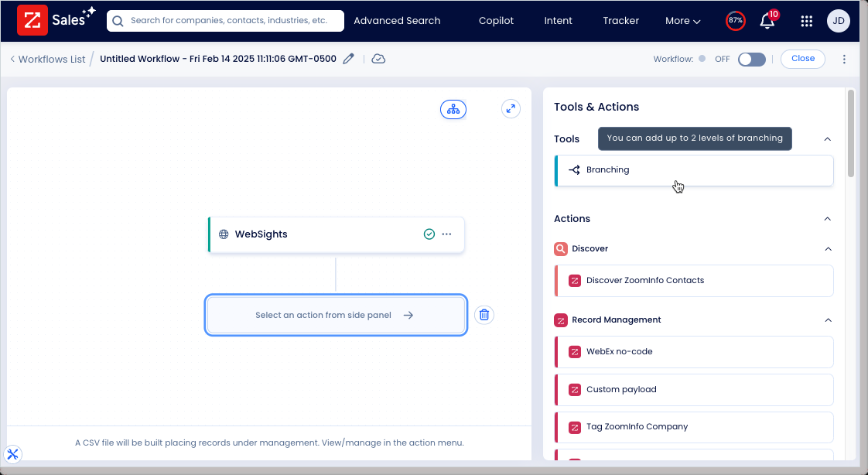Click the Tag ZoomInfo Company icon
The image size is (868, 475).
[575, 427]
